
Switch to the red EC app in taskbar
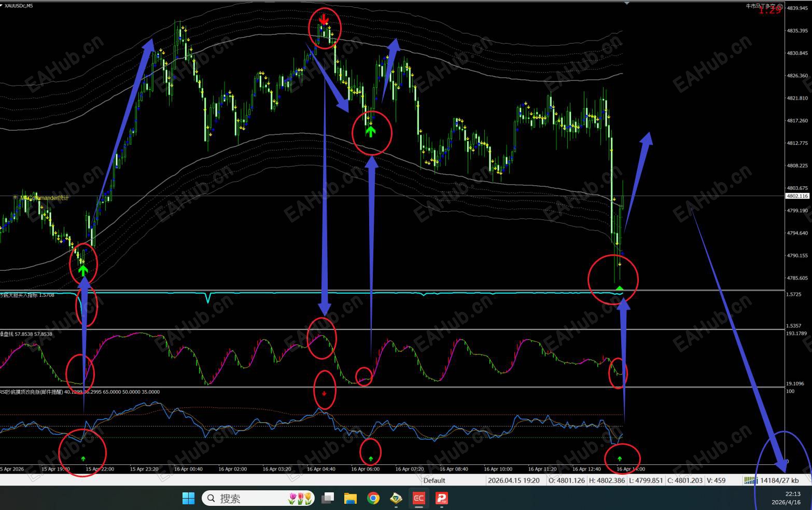(x=418, y=499)
